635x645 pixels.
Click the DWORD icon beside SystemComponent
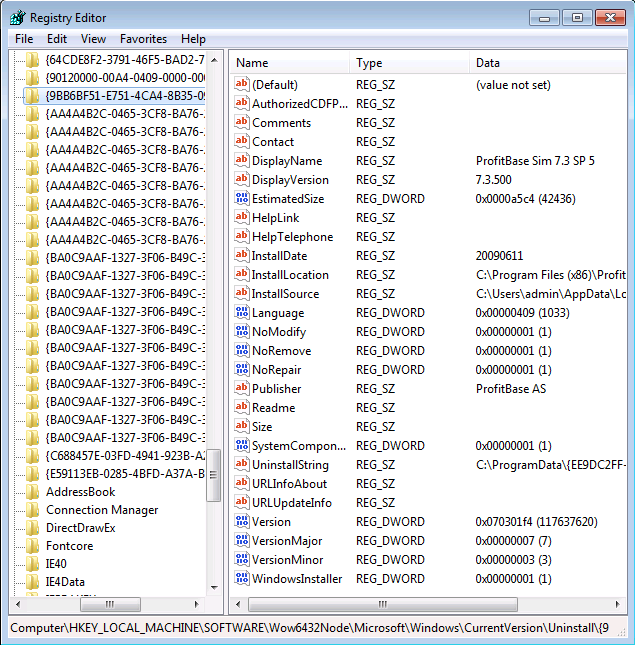pyautogui.click(x=242, y=445)
